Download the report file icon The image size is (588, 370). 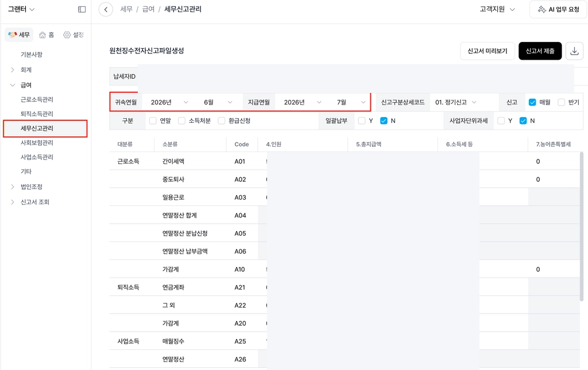coord(574,51)
